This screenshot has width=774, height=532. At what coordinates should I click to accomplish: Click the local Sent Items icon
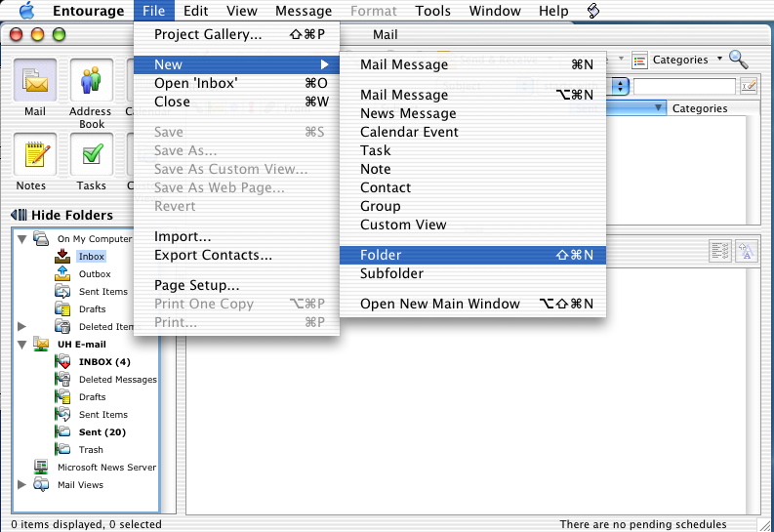pos(62,291)
